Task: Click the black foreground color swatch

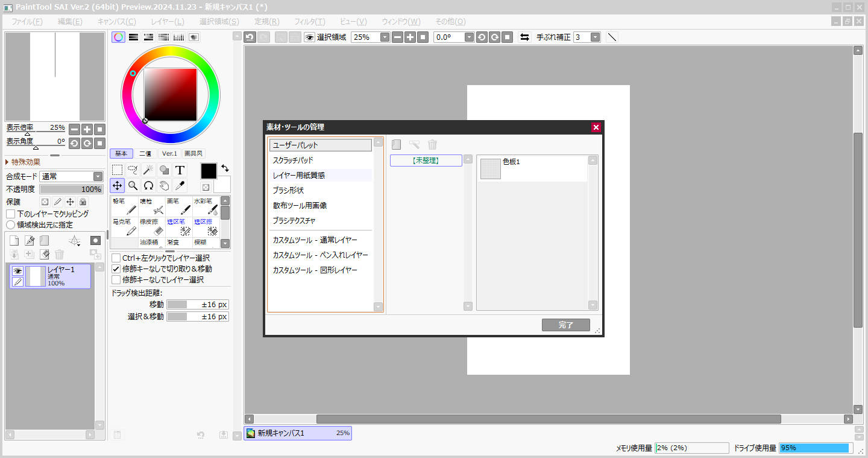Action: [209, 171]
